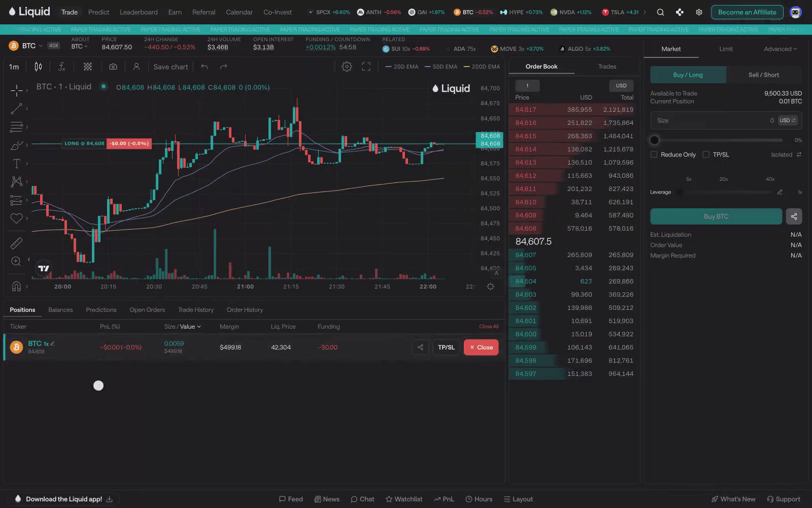The image size is (812, 508).
Task: Open the Leaderboard page
Action: 139,12
